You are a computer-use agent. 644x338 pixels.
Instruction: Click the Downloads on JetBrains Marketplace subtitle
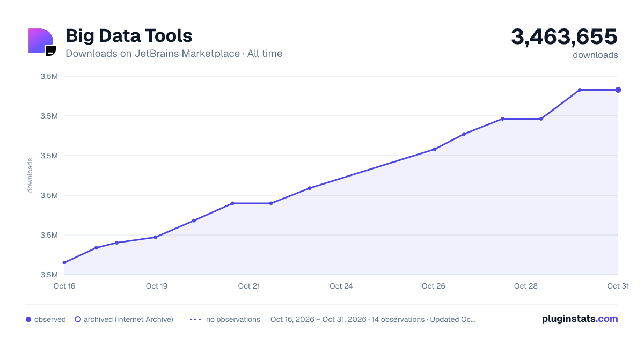click(174, 54)
